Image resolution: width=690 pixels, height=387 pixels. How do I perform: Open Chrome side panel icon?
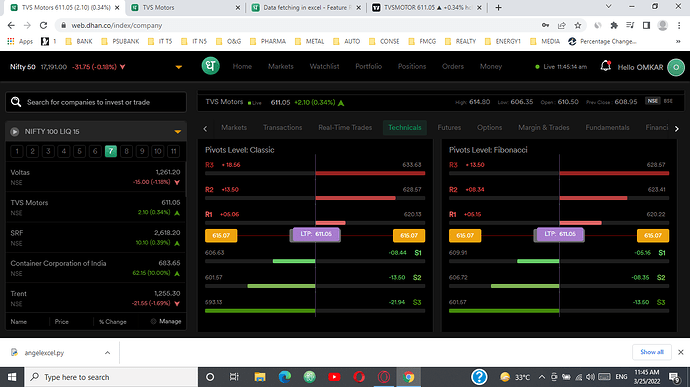pyautogui.click(x=646, y=26)
